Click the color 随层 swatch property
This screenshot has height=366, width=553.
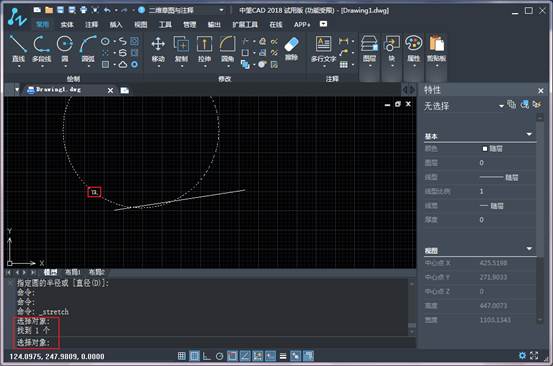click(492, 149)
